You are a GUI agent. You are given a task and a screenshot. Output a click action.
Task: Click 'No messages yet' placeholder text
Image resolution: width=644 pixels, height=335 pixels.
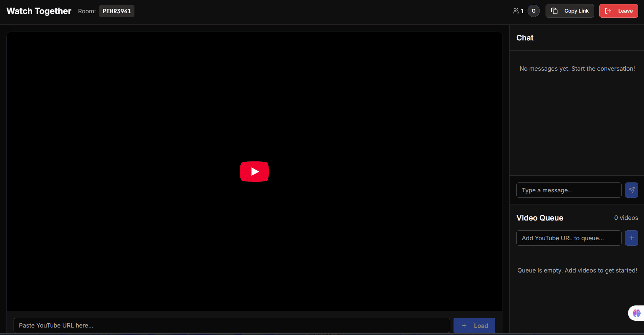tap(577, 69)
